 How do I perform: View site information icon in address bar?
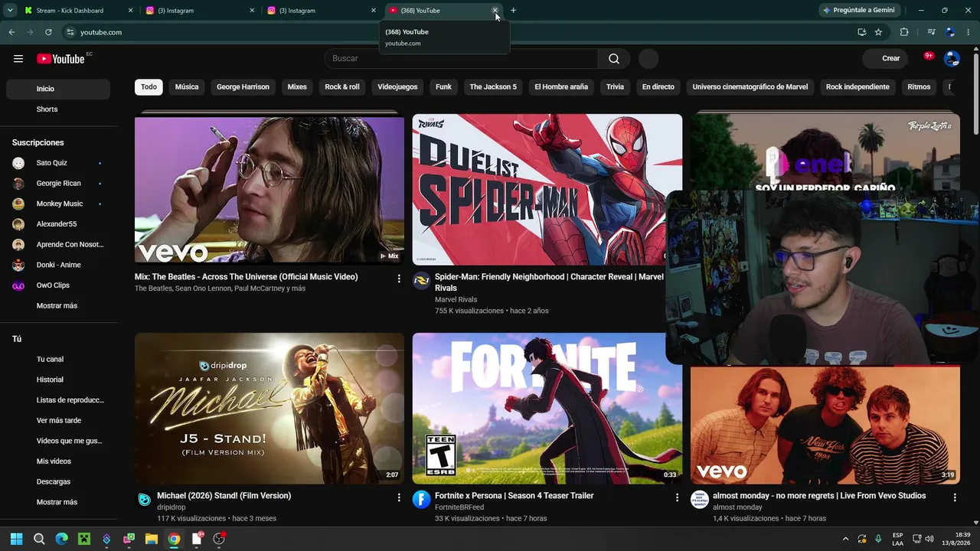(x=70, y=32)
